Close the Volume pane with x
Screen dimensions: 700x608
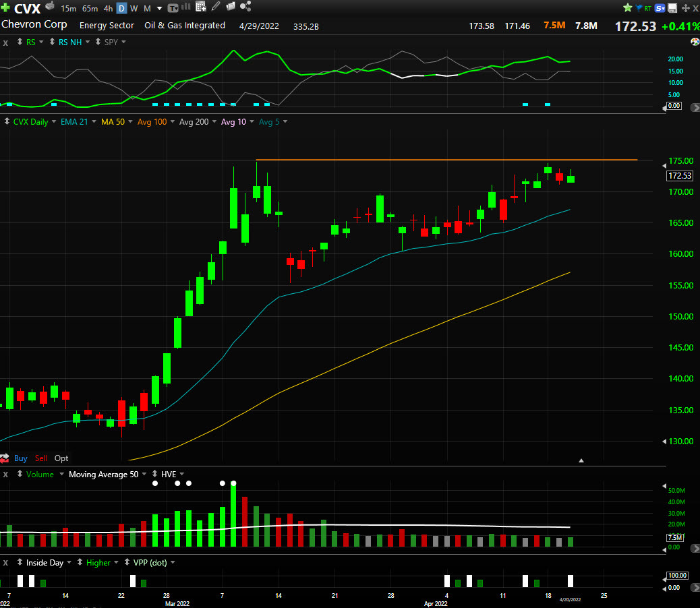(x=5, y=475)
